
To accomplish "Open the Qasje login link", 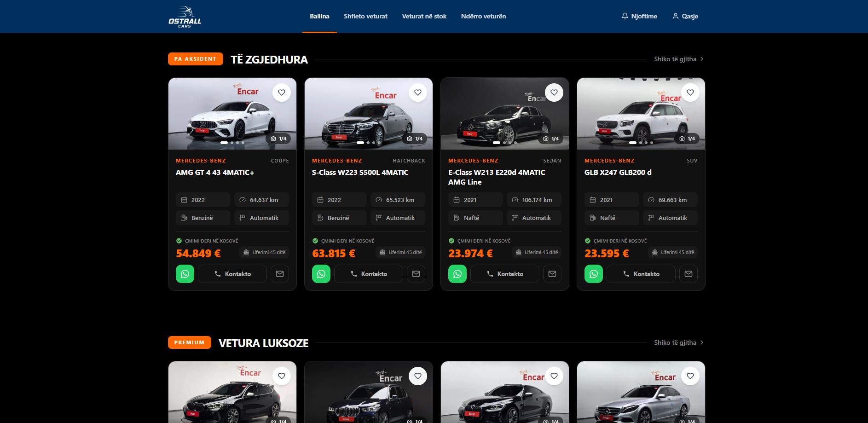I will click(x=685, y=16).
